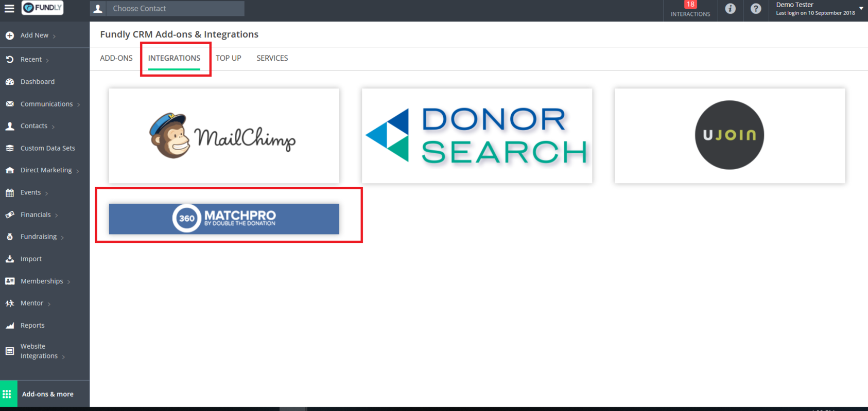Image resolution: width=868 pixels, height=411 pixels.
Task: Click the Add-ons & more grid icon
Action: tap(7, 394)
